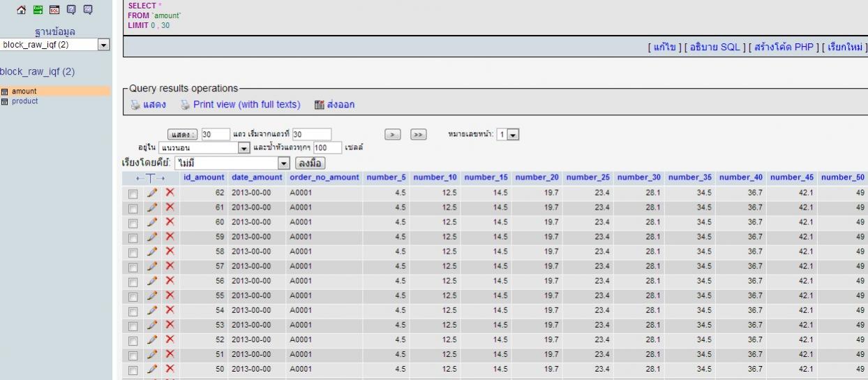
Task: Edit row 62 using the pencil icon
Action: pyautogui.click(x=151, y=193)
